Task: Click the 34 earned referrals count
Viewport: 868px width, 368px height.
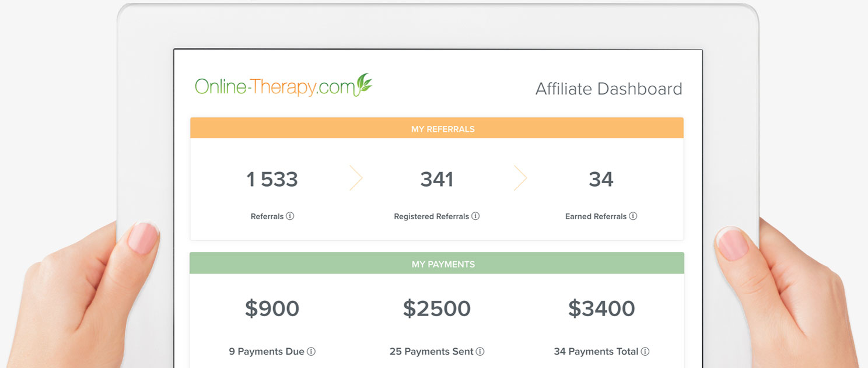Action: (x=601, y=179)
